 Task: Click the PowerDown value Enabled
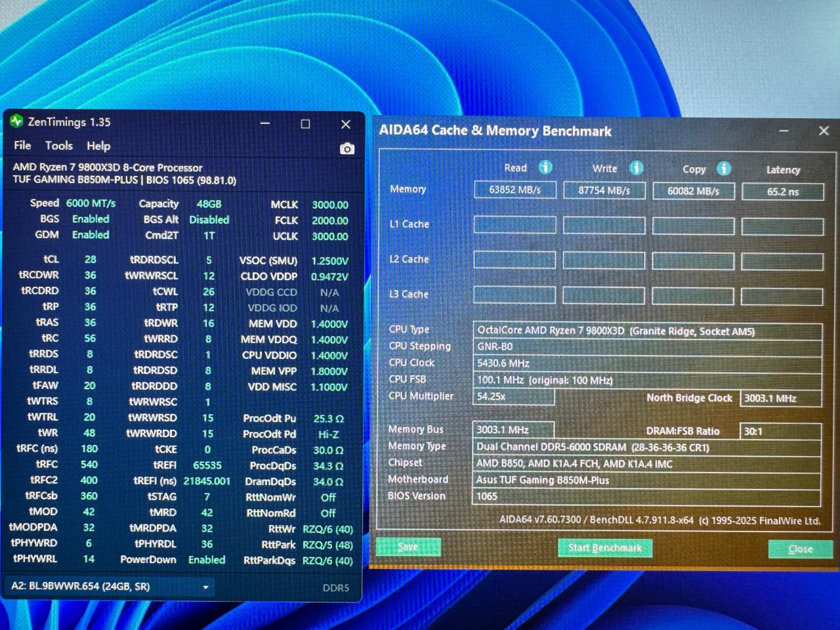pos(207,560)
